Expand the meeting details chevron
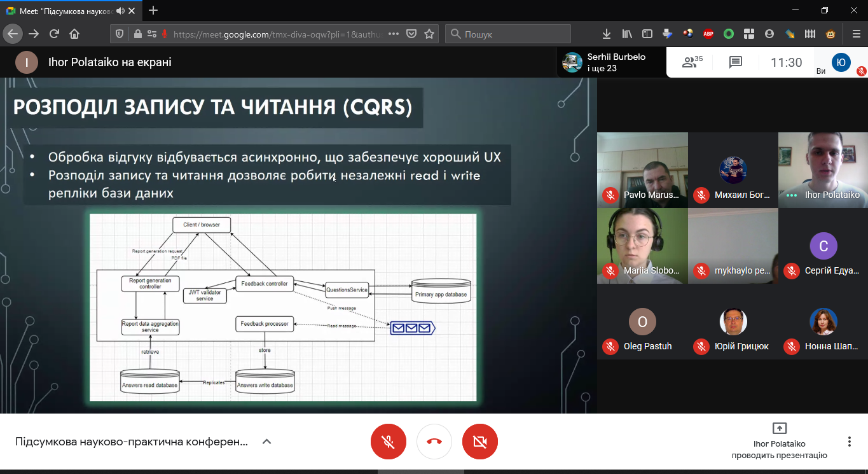The image size is (868, 474). (267, 442)
